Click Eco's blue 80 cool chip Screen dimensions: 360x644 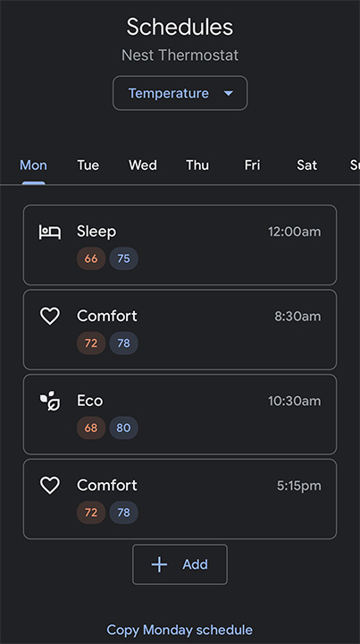coord(123,428)
